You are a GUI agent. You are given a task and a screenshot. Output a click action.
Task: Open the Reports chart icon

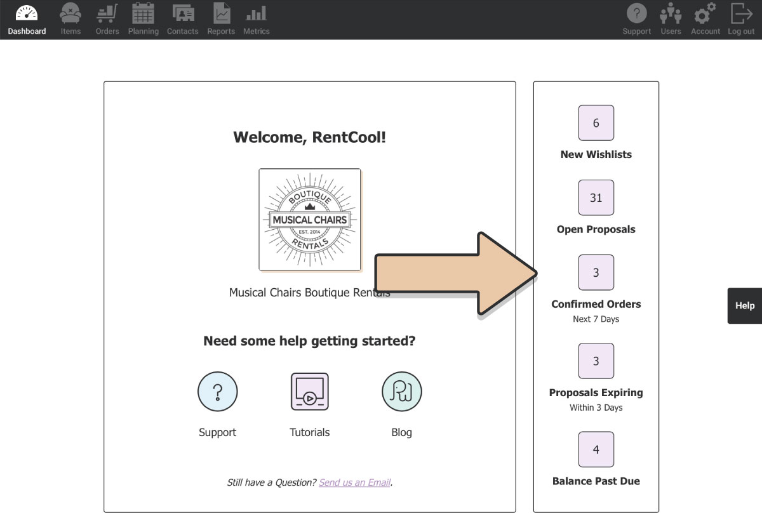click(x=222, y=13)
